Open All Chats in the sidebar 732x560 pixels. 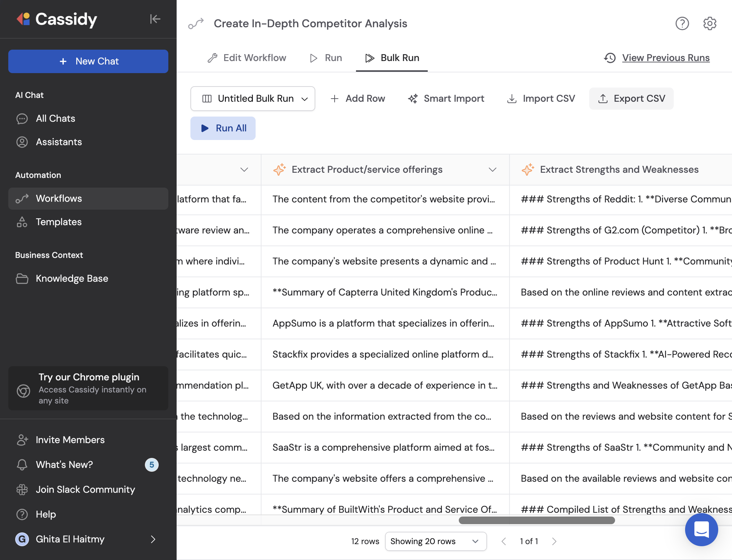coord(88,119)
